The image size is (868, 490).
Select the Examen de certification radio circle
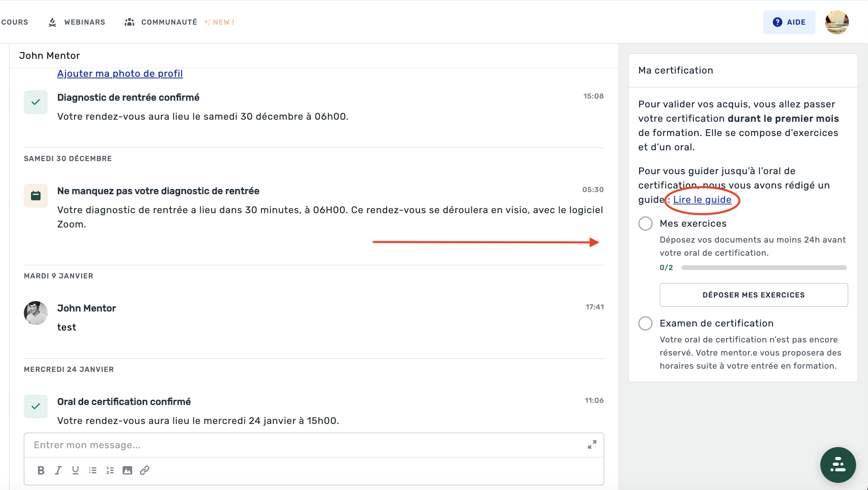[x=645, y=323]
